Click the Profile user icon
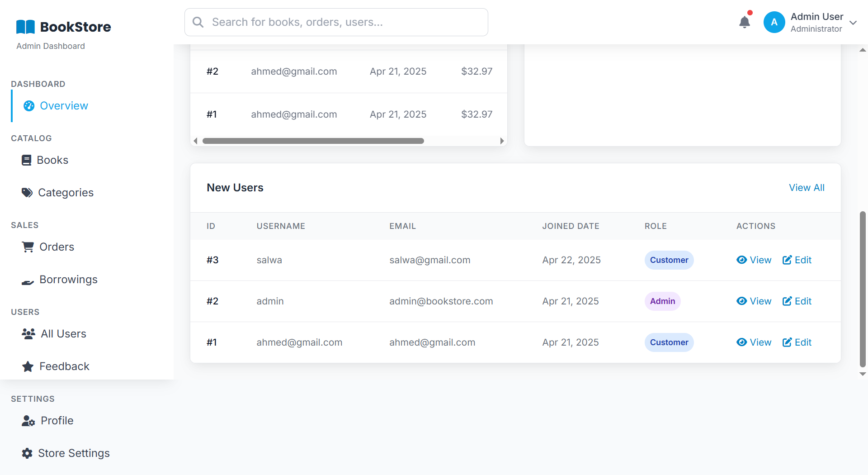This screenshot has height=475, width=868. coord(28,420)
